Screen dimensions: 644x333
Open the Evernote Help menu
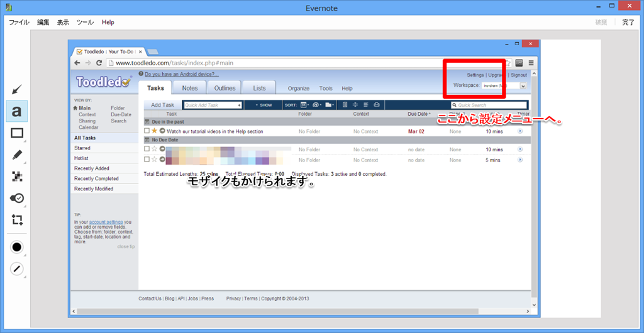(108, 23)
